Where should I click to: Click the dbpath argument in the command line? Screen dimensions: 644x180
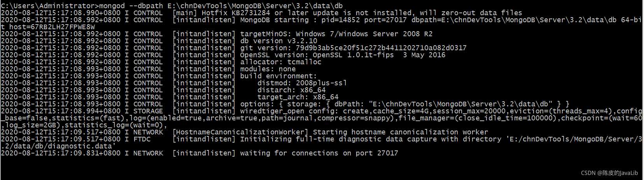[x=255, y=6]
